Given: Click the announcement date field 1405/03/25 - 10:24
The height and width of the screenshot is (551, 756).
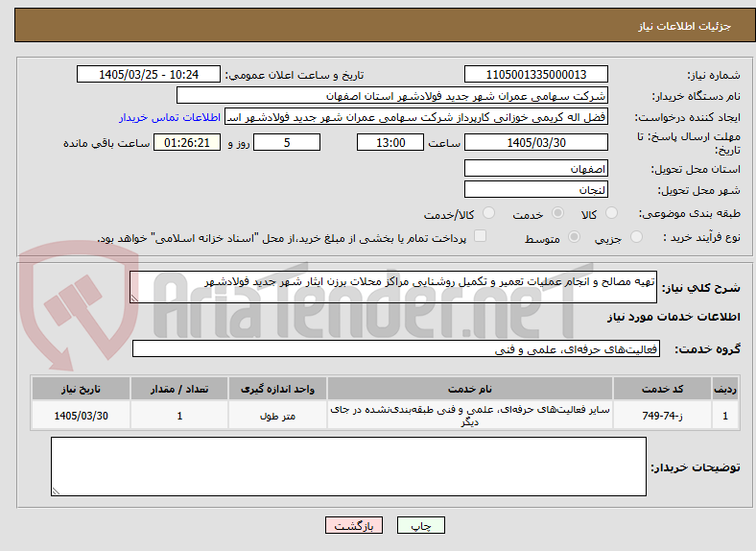Looking at the screenshot, I should tap(149, 74).
